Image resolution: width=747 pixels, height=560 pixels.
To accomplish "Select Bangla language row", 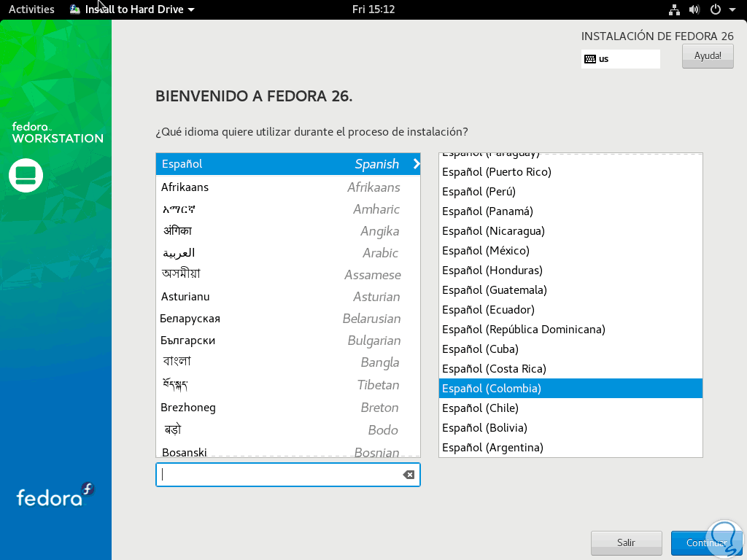I will pos(287,362).
